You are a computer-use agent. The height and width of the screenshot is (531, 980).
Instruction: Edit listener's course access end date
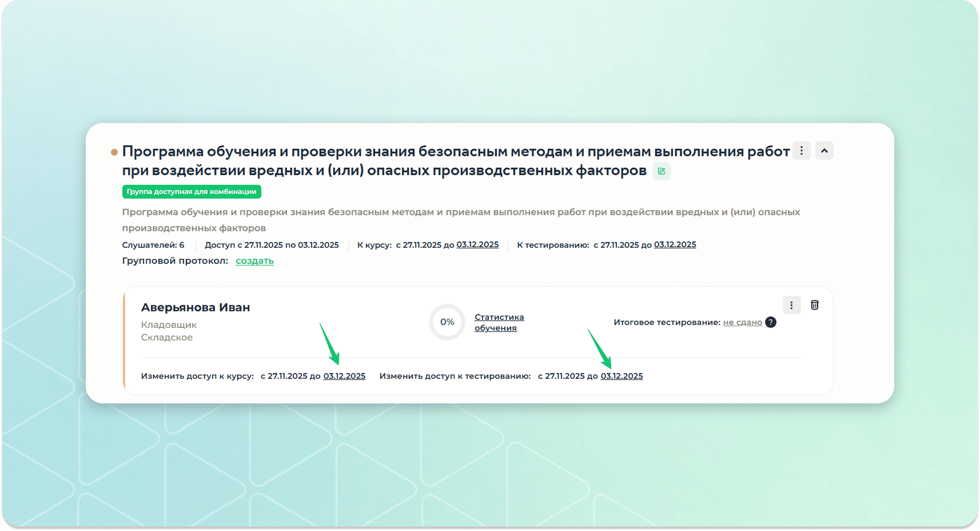344,376
